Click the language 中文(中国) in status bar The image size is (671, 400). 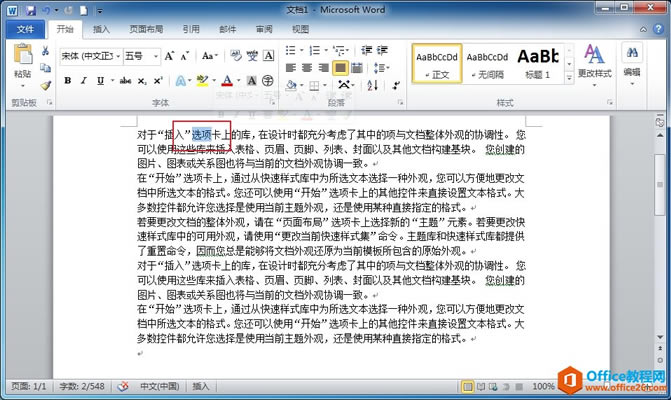coord(159,386)
